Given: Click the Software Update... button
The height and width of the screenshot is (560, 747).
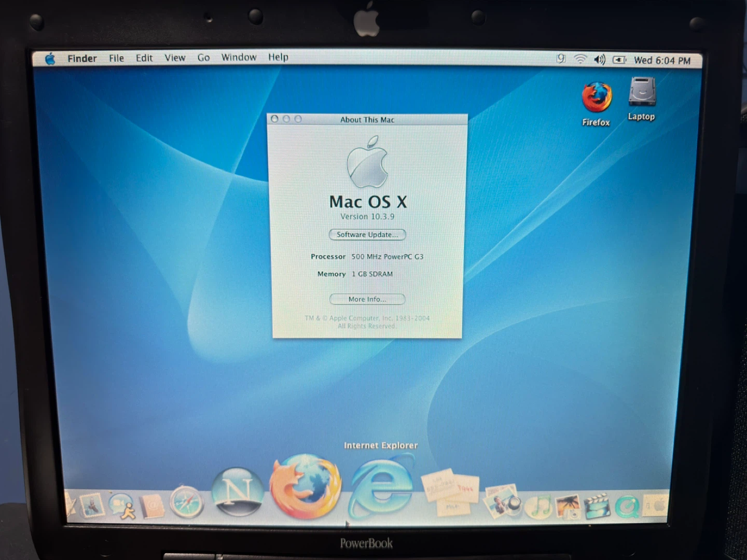Looking at the screenshot, I should click(x=367, y=234).
